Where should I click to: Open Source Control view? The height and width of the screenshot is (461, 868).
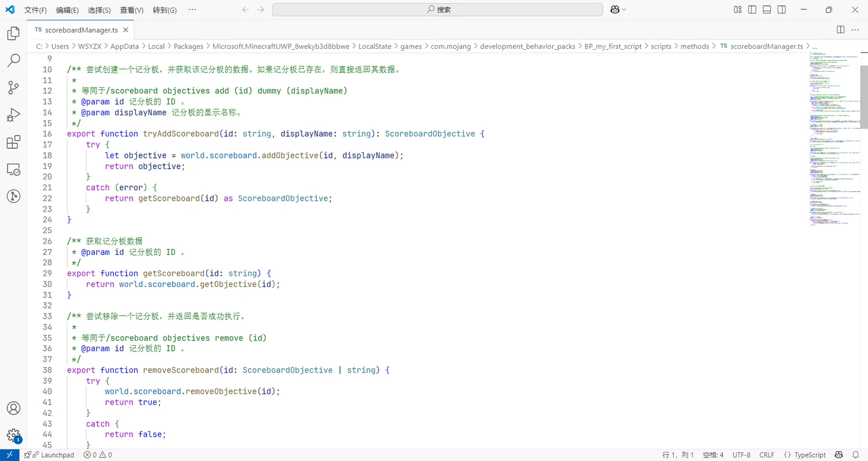(14, 87)
